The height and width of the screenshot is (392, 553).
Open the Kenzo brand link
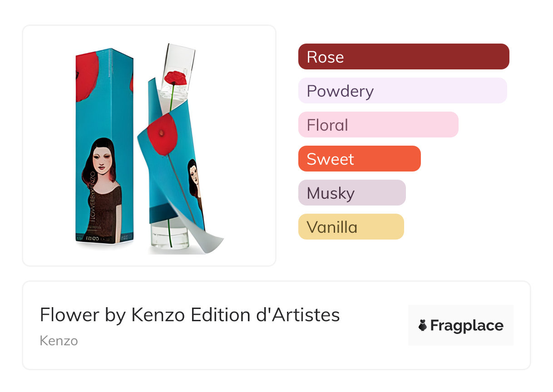click(x=59, y=341)
